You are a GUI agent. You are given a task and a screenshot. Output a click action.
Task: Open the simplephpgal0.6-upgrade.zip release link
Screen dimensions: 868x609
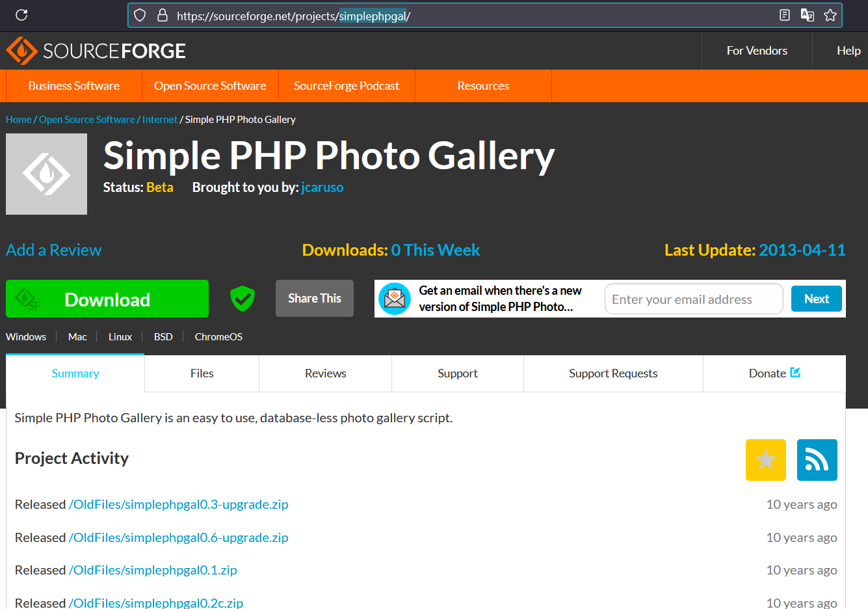tap(179, 537)
